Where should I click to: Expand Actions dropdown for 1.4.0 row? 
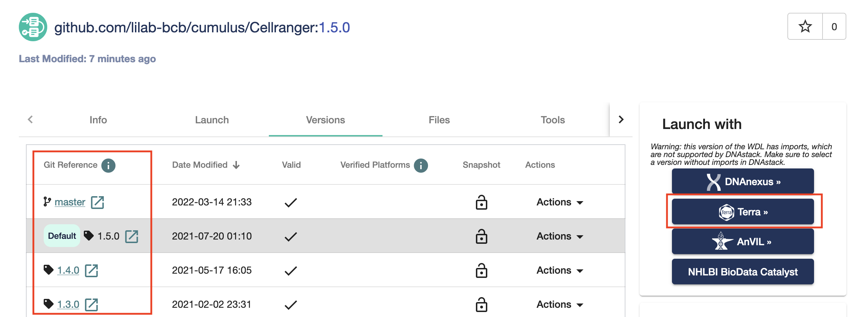560,270
